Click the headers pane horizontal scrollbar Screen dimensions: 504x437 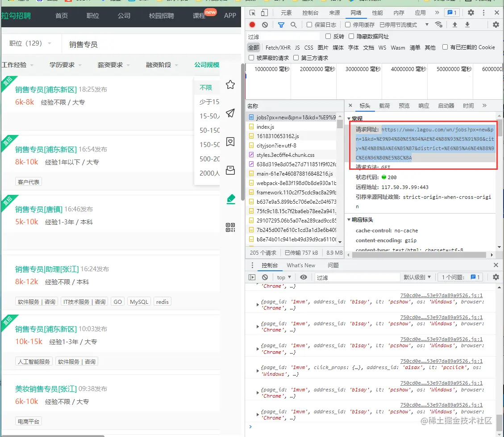pos(419,255)
